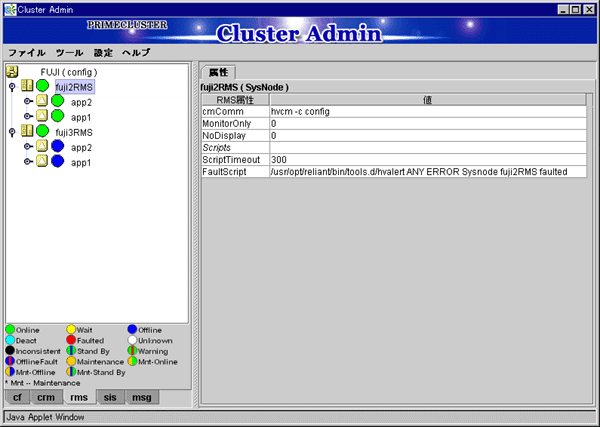The width and height of the screenshot is (600, 427).
Task: Click the fuji2RMS node server icon
Action: coord(27,86)
